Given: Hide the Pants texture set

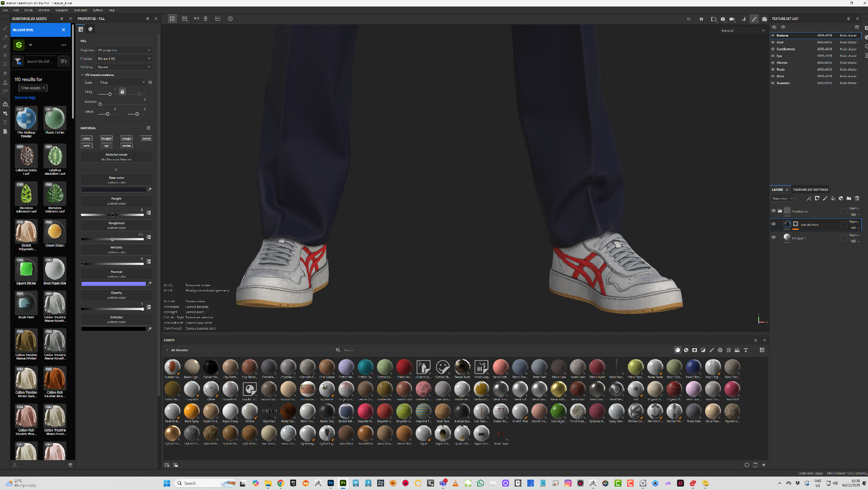Looking at the screenshot, I should 773,69.
